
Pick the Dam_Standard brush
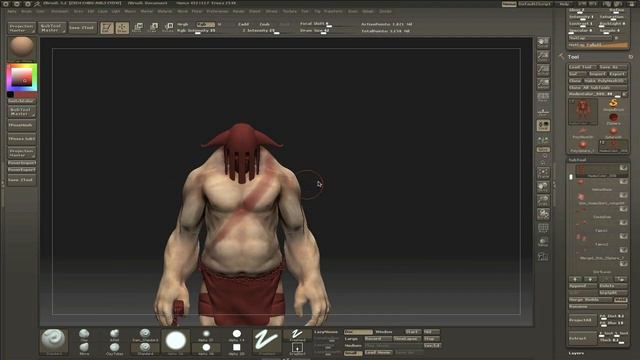click(x=145, y=335)
